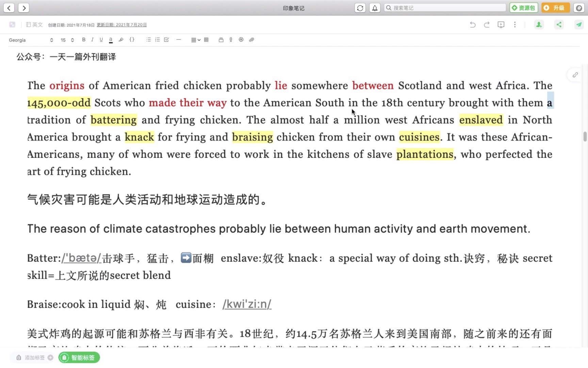
Task: Attach a file with the paperclip
Action: point(251,40)
